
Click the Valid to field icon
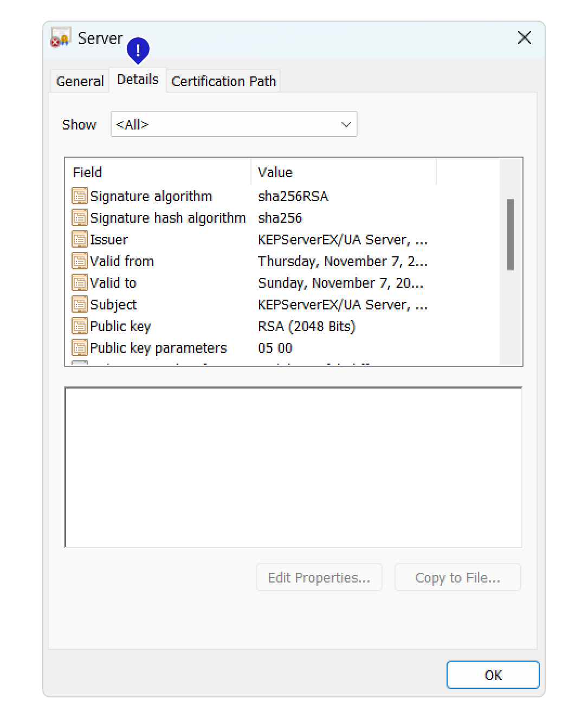click(80, 283)
